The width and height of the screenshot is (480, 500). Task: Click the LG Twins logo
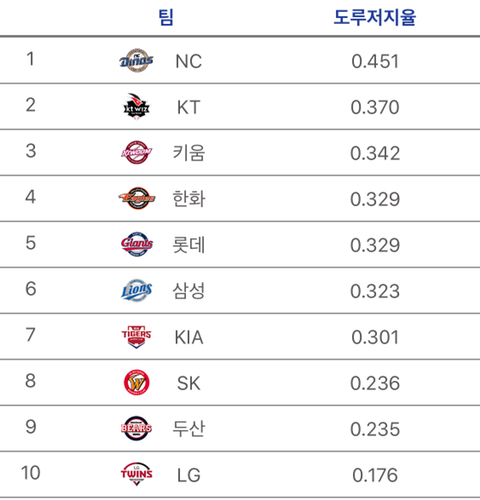[x=136, y=474]
